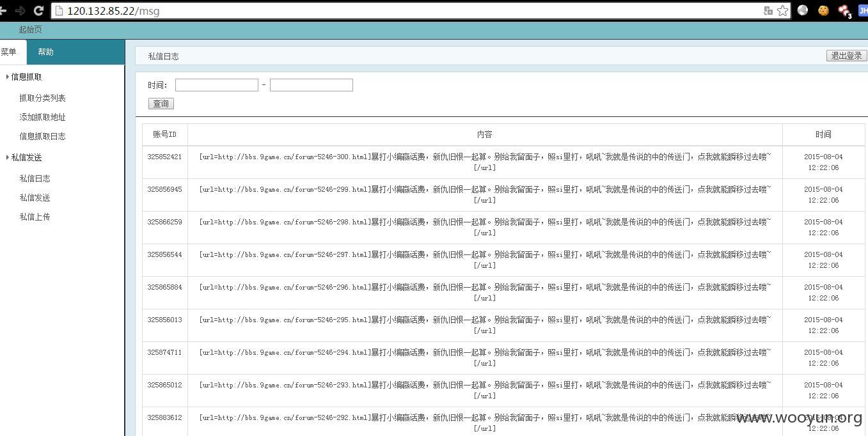The height and width of the screenshot is (436, 868).
Task: Click the 退出登录 button
Action: tap(846, 56)
